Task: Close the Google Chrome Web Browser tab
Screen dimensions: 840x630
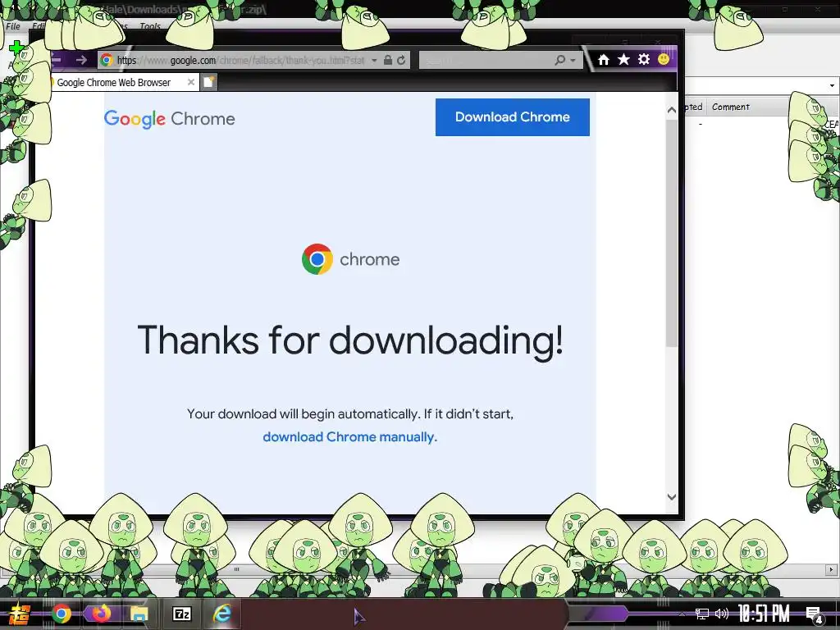Action: click(x=190, y=82)
